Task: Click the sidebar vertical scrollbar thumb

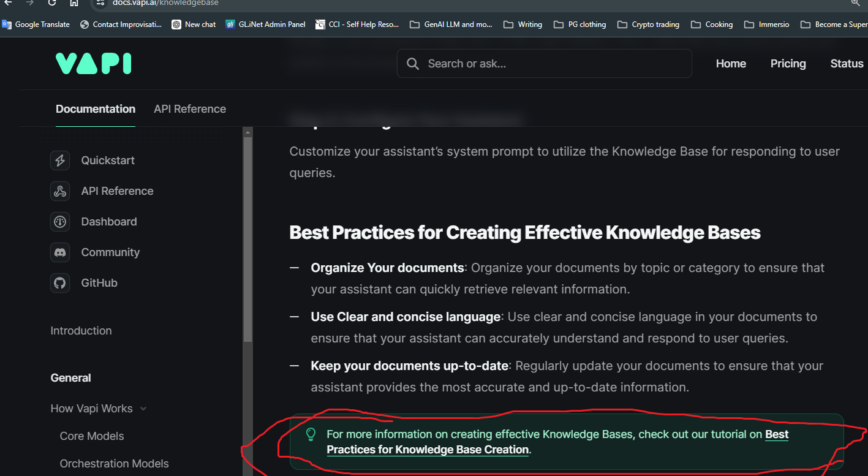Action: pyautogui.click(x=247, y=239)
